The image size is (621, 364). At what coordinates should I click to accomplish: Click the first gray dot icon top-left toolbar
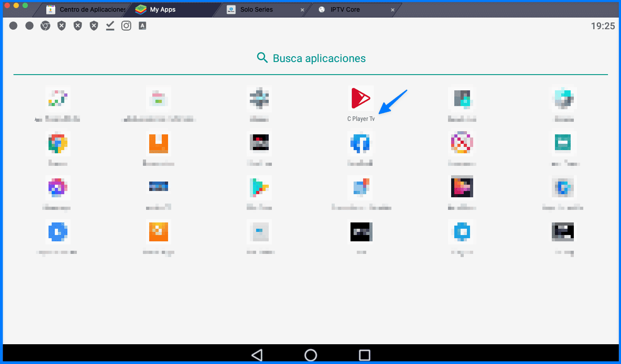[x=13, y=26]
